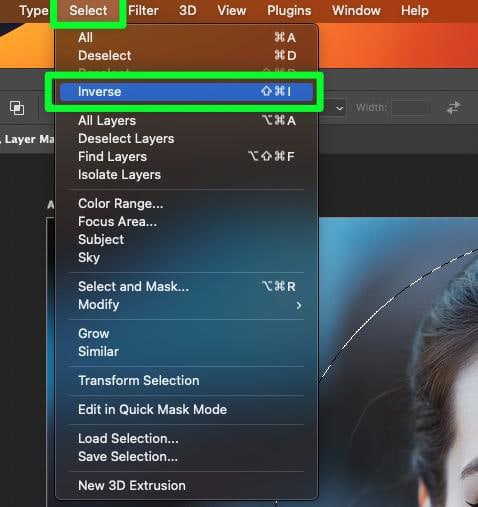Open the 3D menu
478x507 pixels.
pos(188,11)
